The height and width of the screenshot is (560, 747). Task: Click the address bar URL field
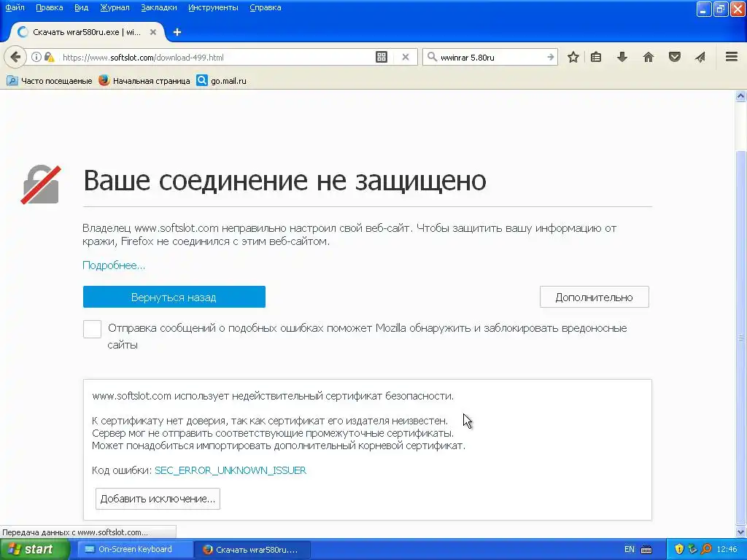click(x=217, y=57)
